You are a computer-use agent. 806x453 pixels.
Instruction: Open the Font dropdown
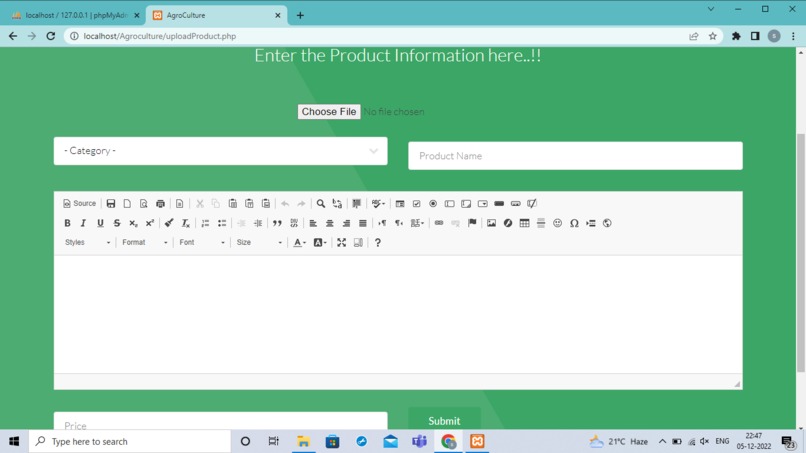[202, 242]
